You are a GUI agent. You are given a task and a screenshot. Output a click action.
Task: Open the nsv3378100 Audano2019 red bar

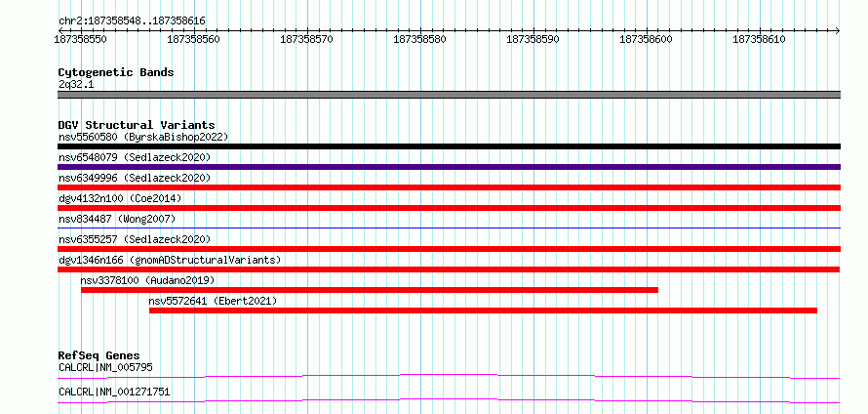coord(370,290)
